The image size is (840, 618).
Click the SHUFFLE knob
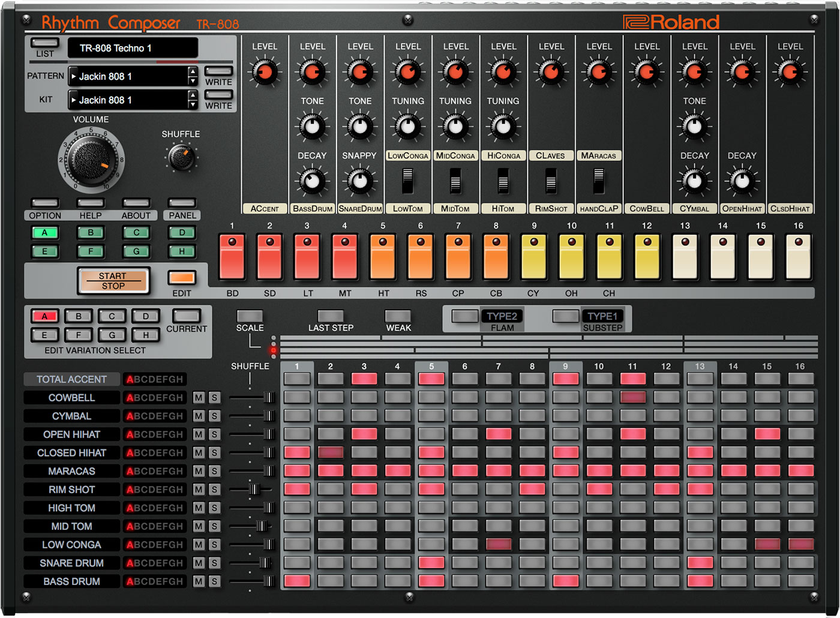pyautogui.click(x=181, y=158)
